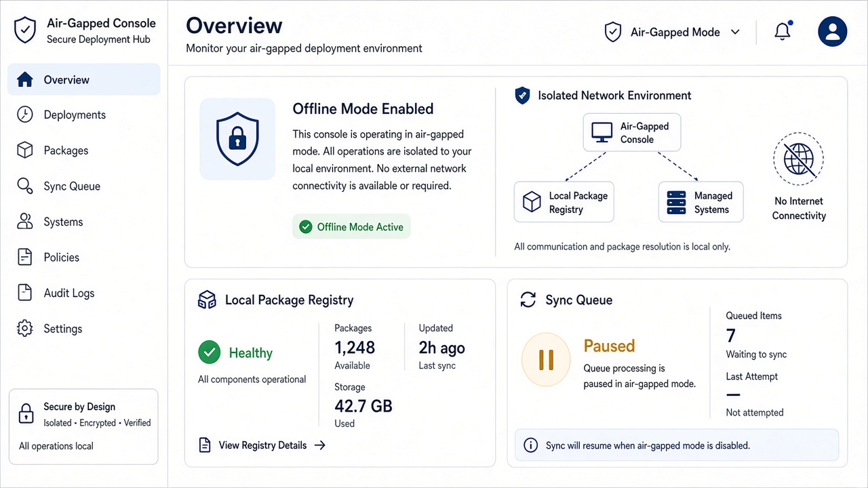This screenshot has width=868, height=488.
Task: Click "Sync will resume when air-gapped mode is disabled."
Action: click(648, 446)
